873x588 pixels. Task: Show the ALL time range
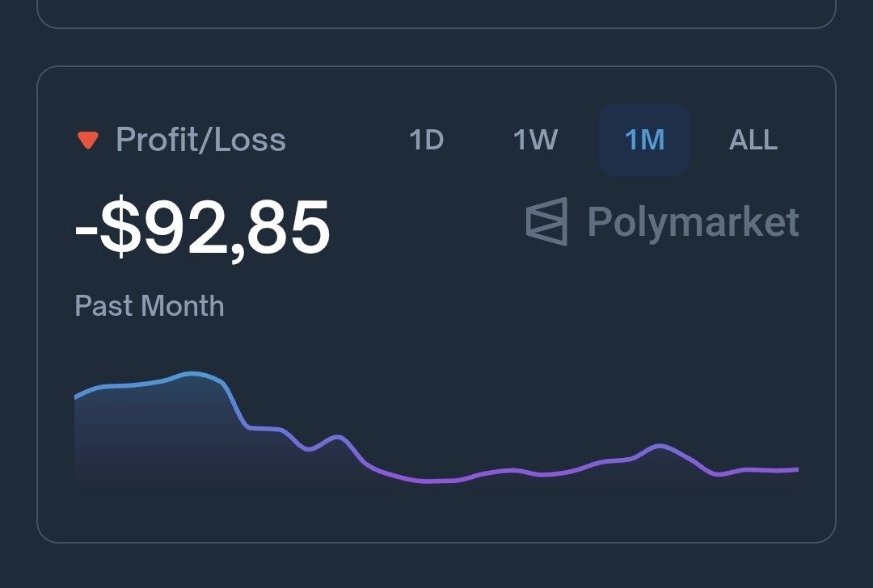pyautogui.click(x=753, y=140)
